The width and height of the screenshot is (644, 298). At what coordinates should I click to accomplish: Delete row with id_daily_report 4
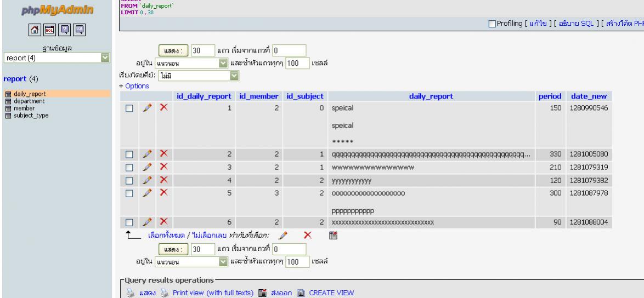pyautogui.click(x=164, y=180)
